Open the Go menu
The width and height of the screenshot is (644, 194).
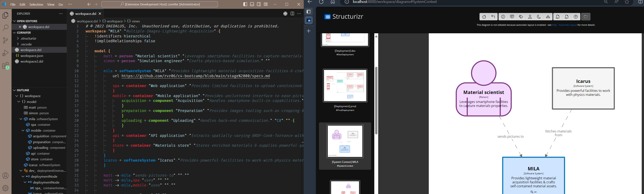pyautogui.click(x=61, y=5)
